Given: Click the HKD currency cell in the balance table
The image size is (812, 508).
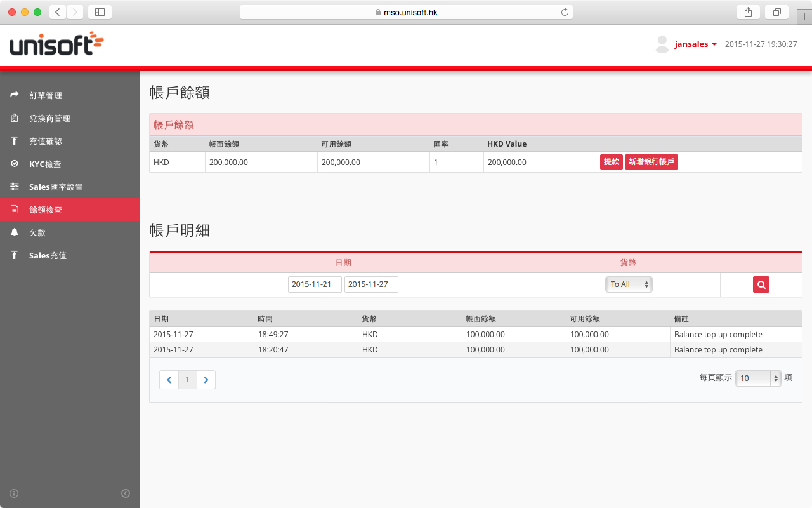Looking at the screenshot, I should pyautogui.click(x=177, y=162).
